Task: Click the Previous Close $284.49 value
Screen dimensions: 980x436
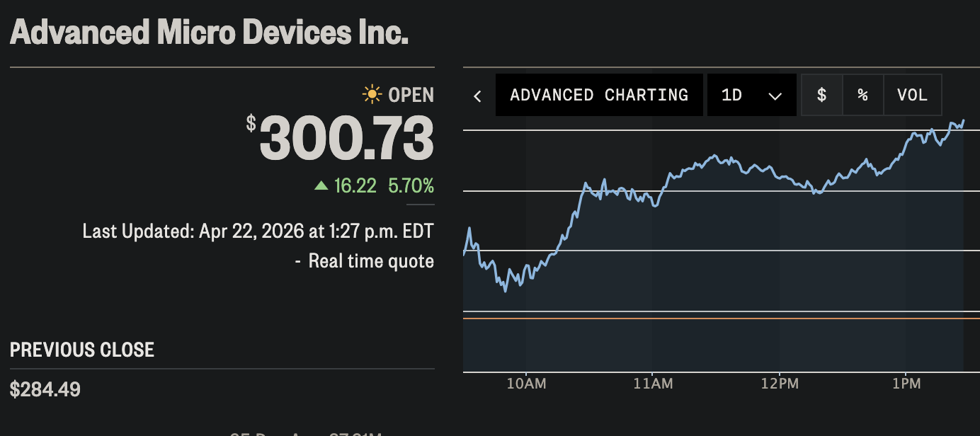Action: (45, 389)
